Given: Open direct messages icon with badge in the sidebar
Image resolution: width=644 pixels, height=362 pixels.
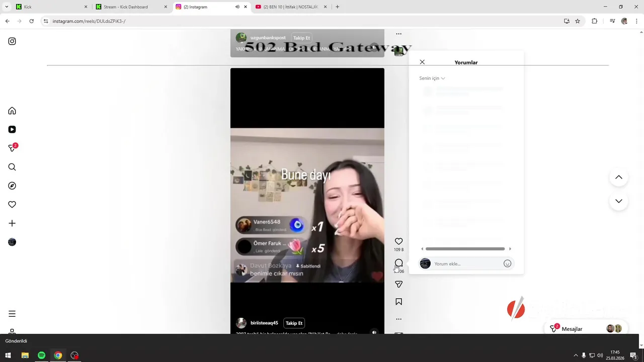Looking at the screenshot, I should click(x=12, y=148).
